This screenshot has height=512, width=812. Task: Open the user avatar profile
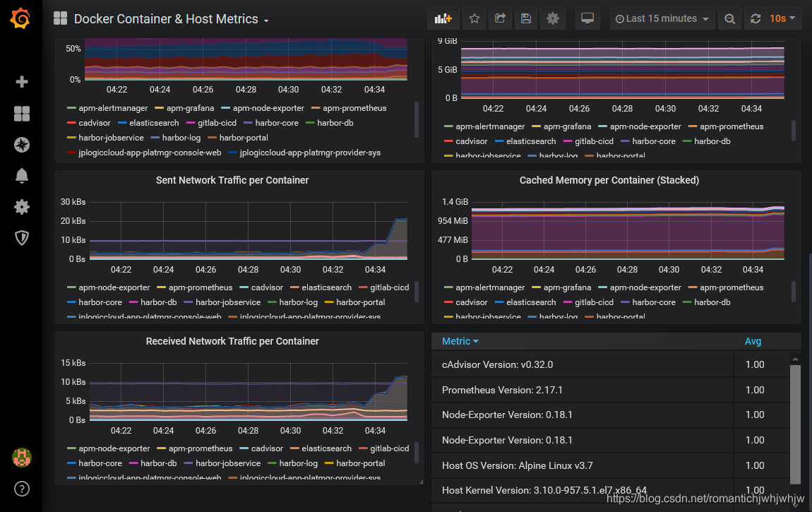pyautogui.click(x=22, y=458)
